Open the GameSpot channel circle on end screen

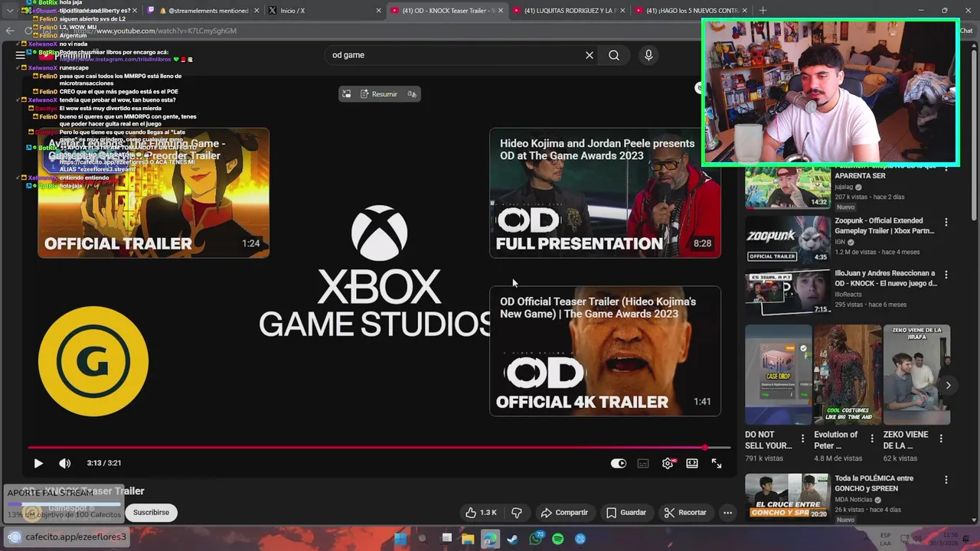click(x=93, y=361)
